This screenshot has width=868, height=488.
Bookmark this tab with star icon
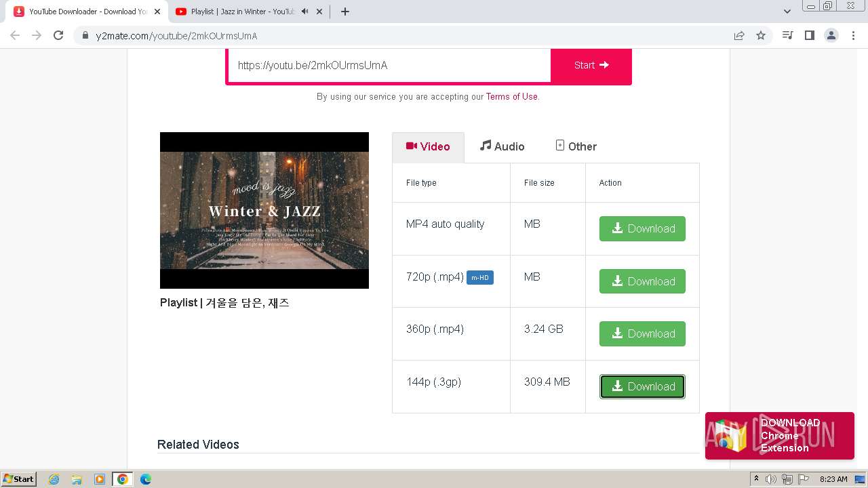761,36
